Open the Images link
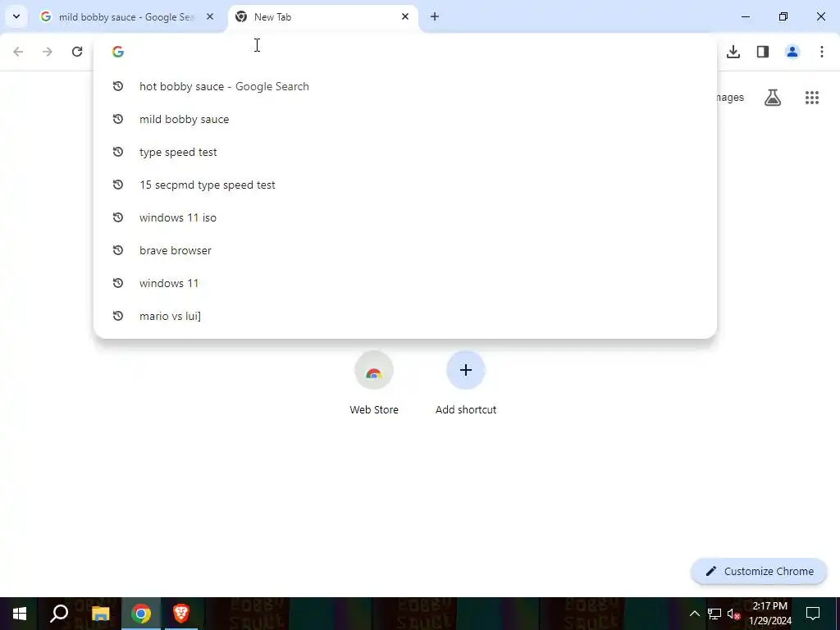This screenshot has height=630, width=840. (x=730, y=98)
